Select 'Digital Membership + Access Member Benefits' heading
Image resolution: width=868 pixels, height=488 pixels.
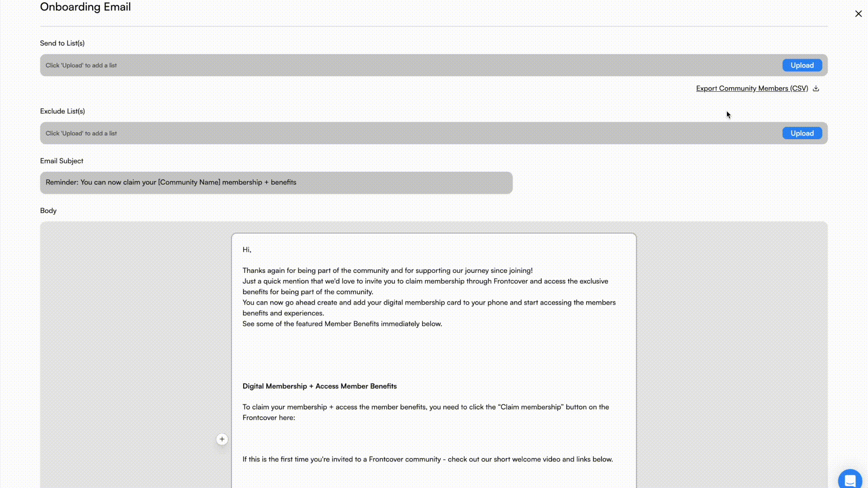click(x=320, y=386)
